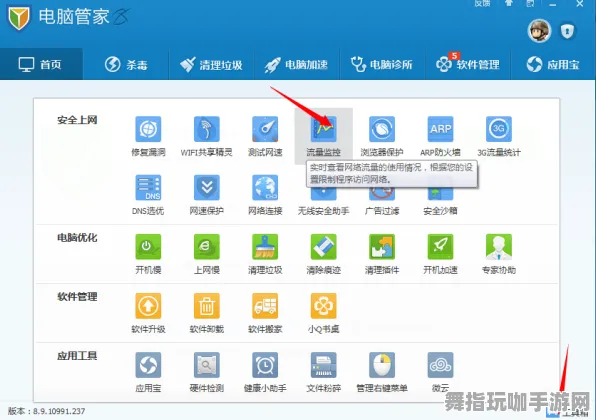
Task: Click the 反馈 feedback link
Action: [482, 3]
